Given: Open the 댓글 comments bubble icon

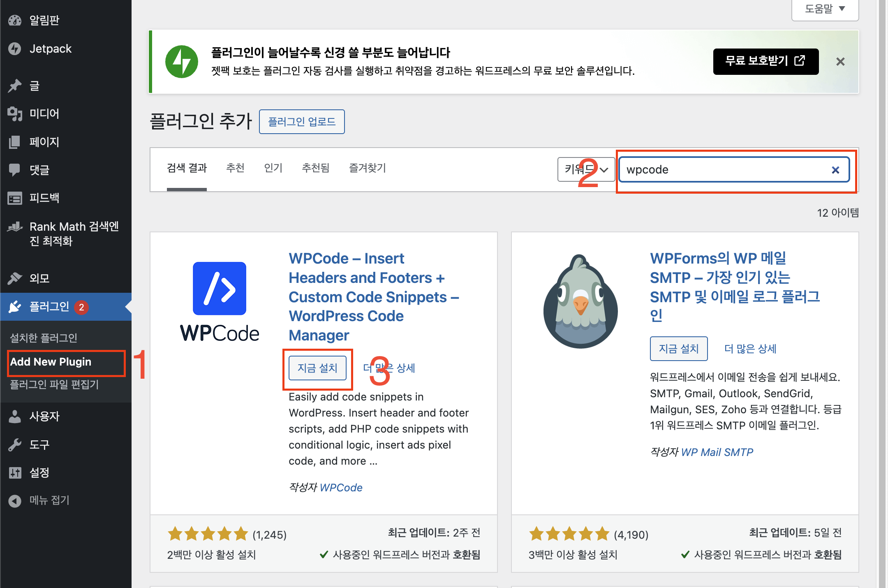Looking at the screenshot, I should pos(15,170).
